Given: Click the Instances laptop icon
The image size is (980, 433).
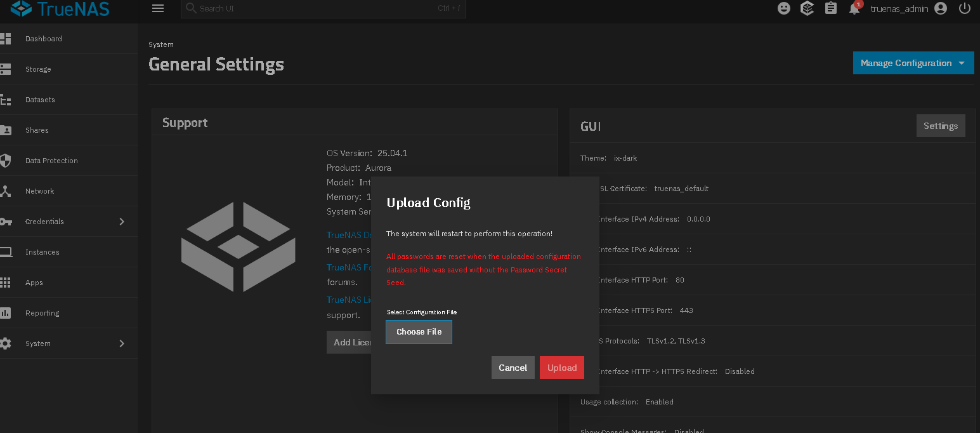Looking at the screenshot, I should [x=5, y=252].
